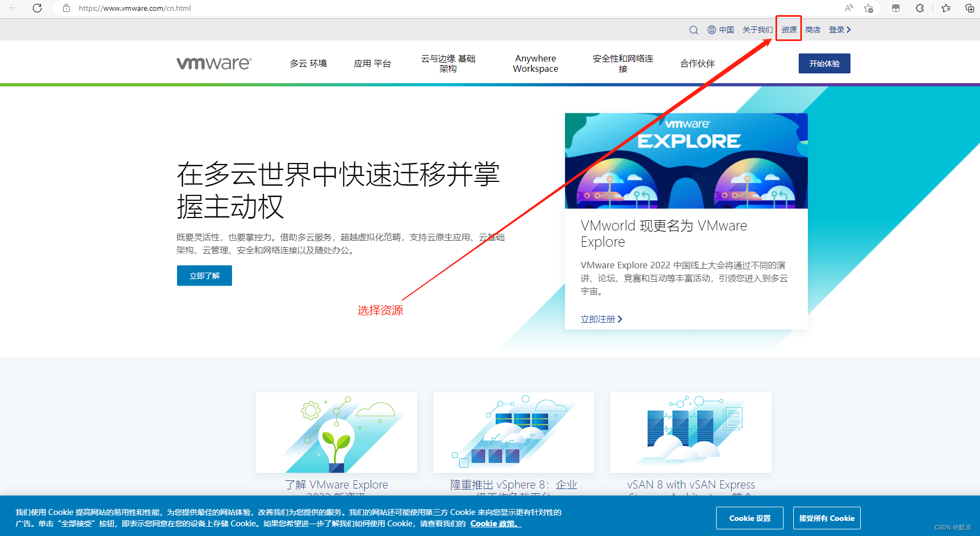980x536 pixels.
Task: Open vSphere 8 card illustration
Action: click(514, 432)
